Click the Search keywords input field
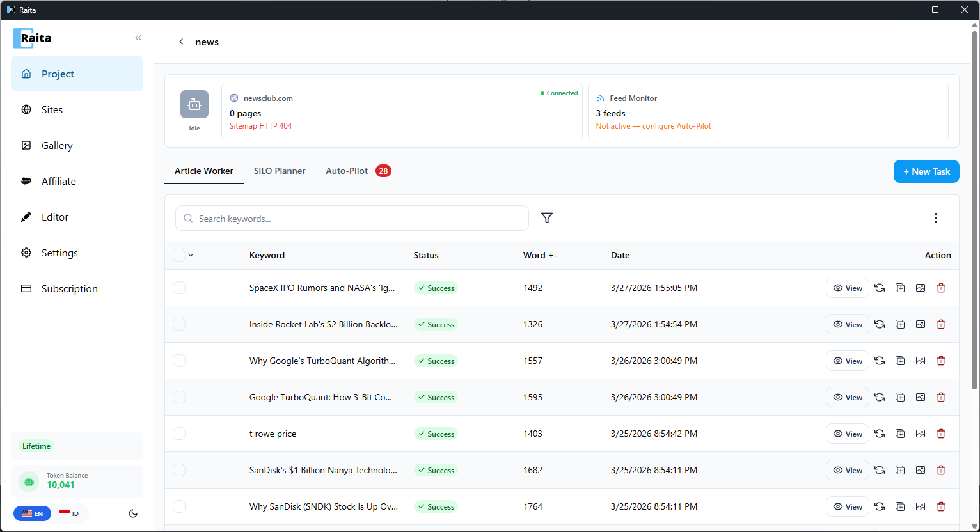This screenshot has width=980, height=532. tap(352, 218)
